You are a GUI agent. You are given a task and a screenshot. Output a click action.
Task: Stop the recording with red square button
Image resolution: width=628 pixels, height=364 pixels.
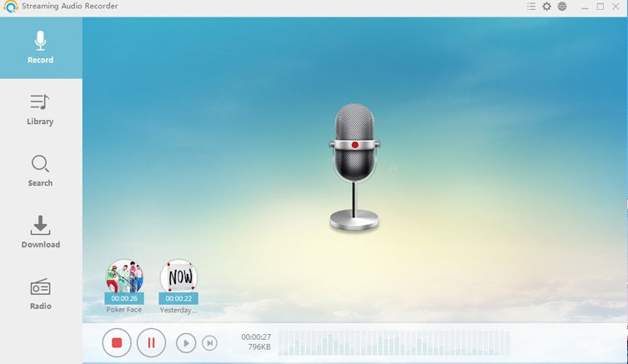point(117,343)
